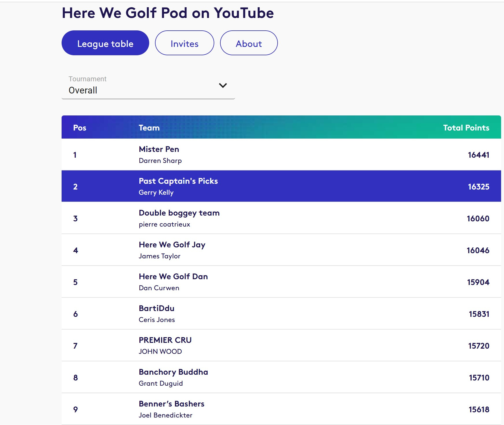Click manager name pierre coatrieux

[164, 224]
